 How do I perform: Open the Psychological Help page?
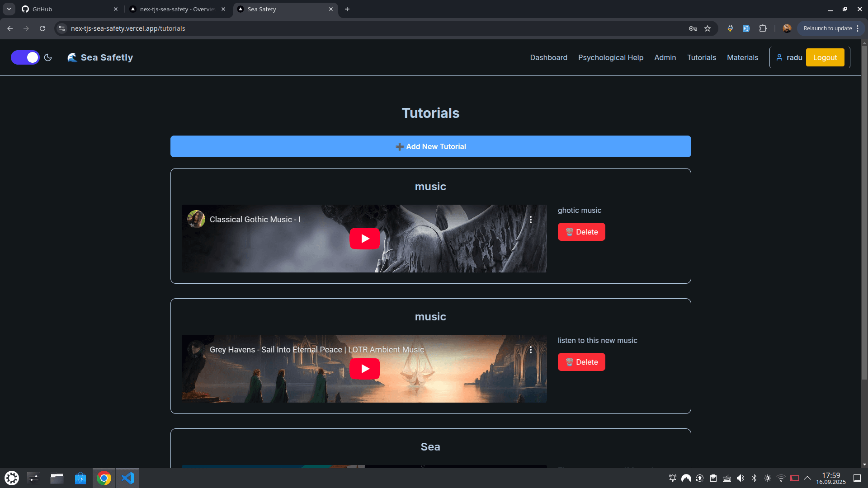pos(610,57)
